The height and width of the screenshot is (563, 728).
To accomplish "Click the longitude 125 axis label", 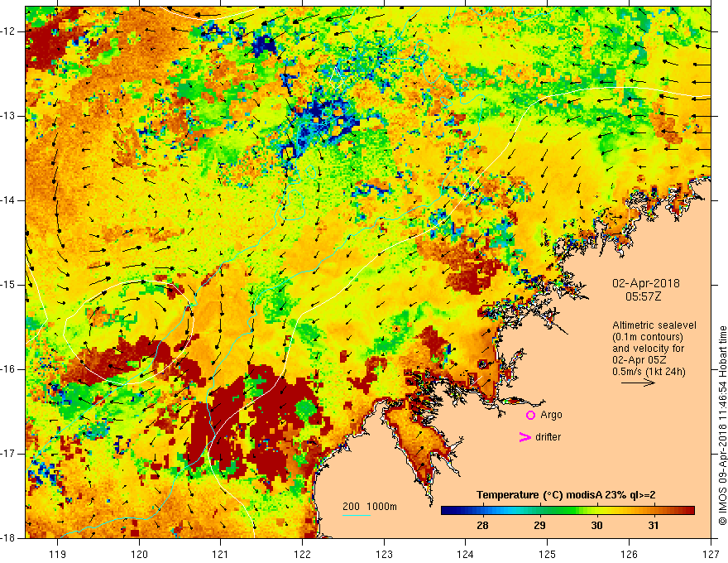I will 548,554.
